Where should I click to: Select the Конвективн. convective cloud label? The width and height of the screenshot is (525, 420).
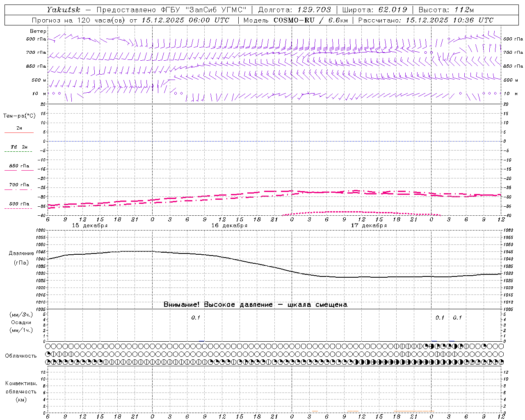(x=21, y=383)
